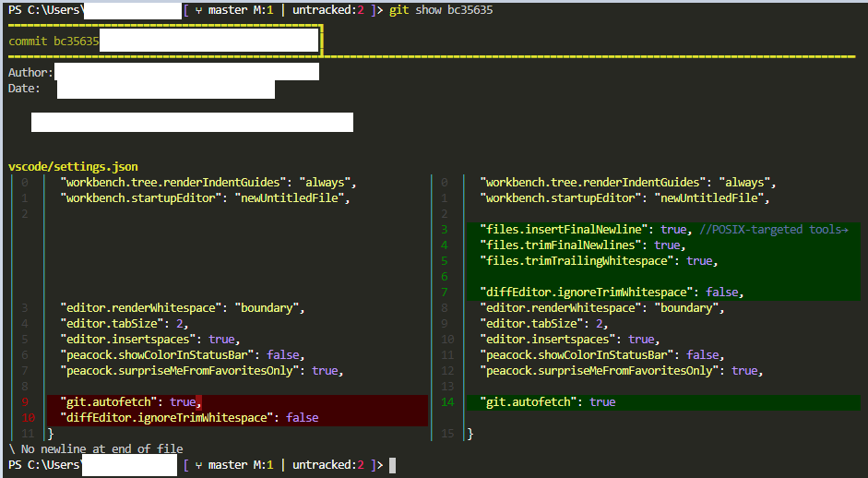Click right pane 'editor.renderWhitespace' line
Image resolution: width=868 pixels, height=478 pixels.
601,308
